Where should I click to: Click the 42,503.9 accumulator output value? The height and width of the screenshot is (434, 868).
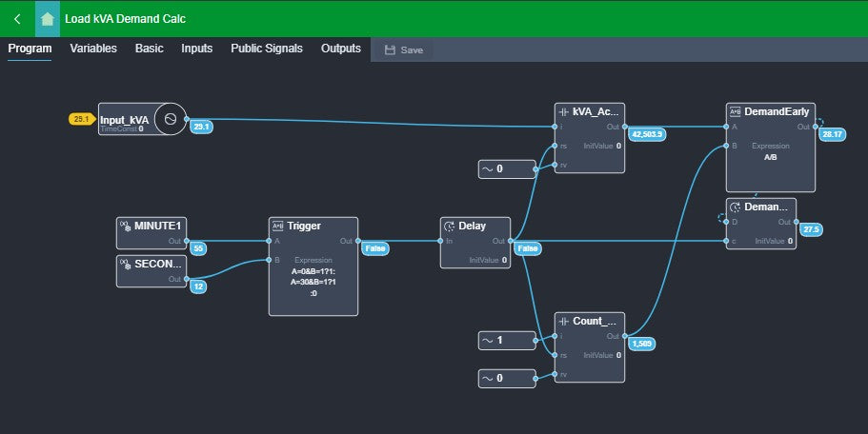[647, 134]
